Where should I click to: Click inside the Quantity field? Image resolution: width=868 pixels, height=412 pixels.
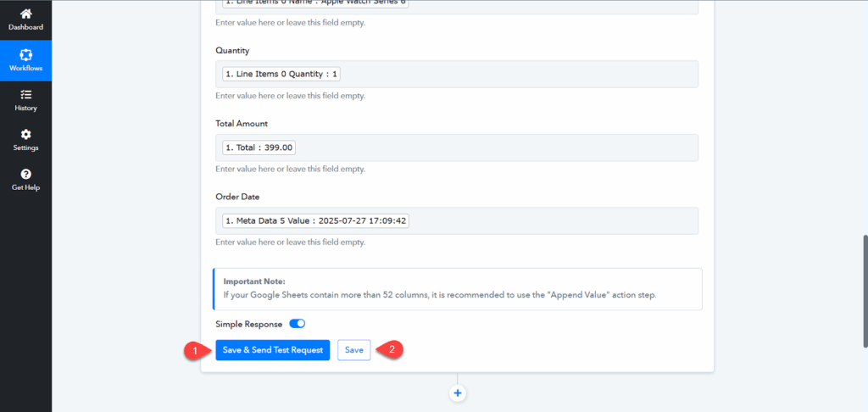click(x=457, y=75)
